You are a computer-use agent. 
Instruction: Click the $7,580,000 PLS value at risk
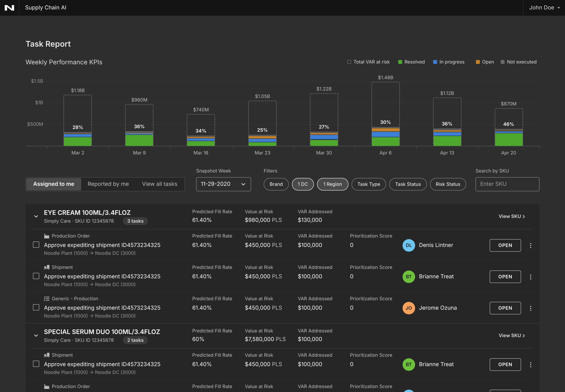click(265, 339)
